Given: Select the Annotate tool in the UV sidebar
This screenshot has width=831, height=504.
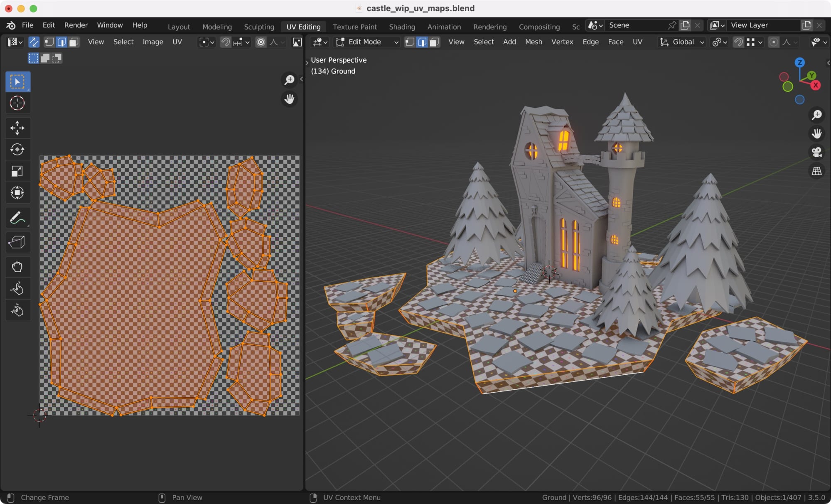Looking at the screenshot, I should click(17, 217).
